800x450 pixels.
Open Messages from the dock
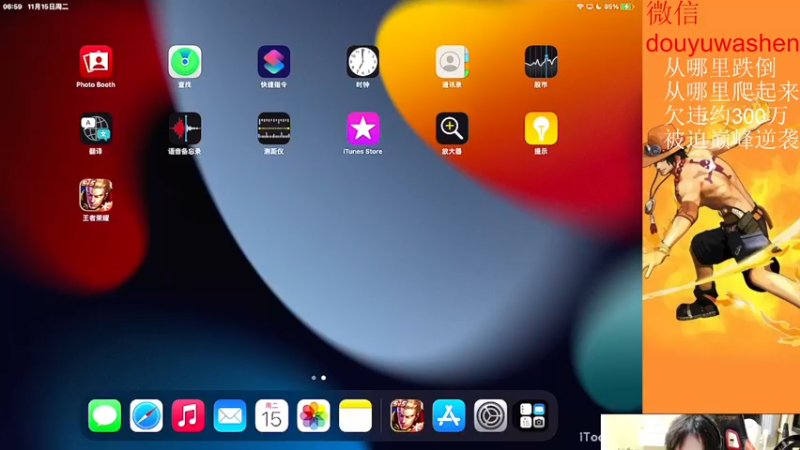point(105,416)
